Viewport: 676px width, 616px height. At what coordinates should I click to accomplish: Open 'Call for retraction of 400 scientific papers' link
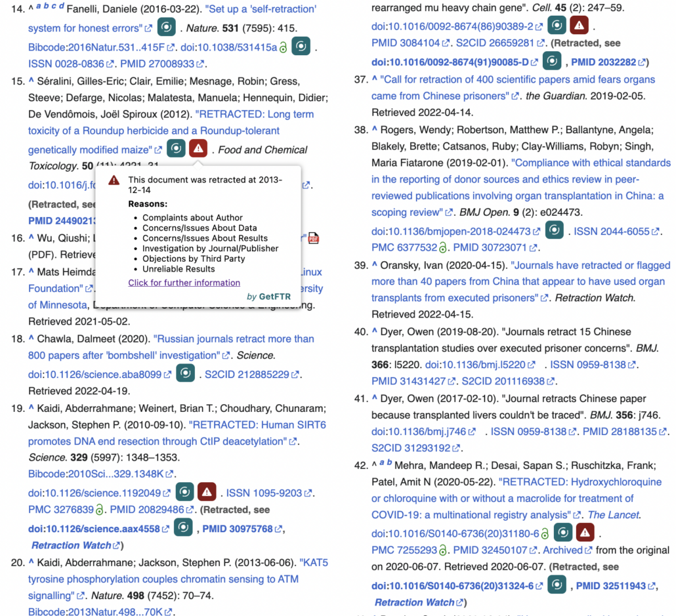pyautogui.click(x=513, y=87)
